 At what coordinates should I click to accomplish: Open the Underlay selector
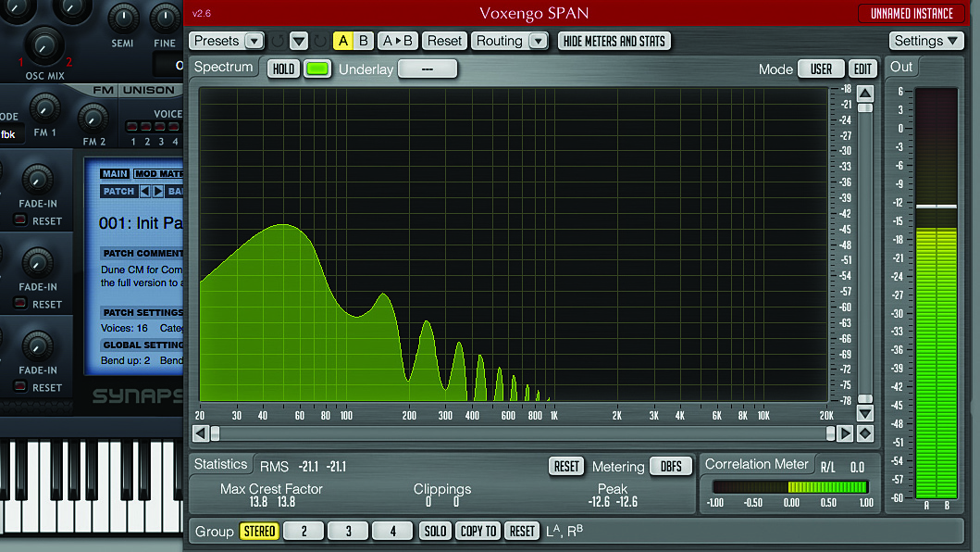[428, 69]
